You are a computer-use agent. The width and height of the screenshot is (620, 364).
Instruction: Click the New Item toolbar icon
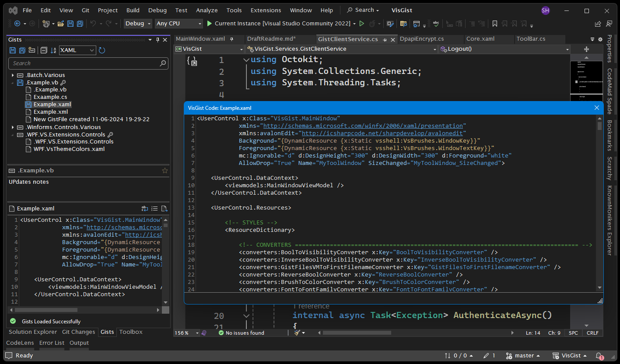coord(46,24)
